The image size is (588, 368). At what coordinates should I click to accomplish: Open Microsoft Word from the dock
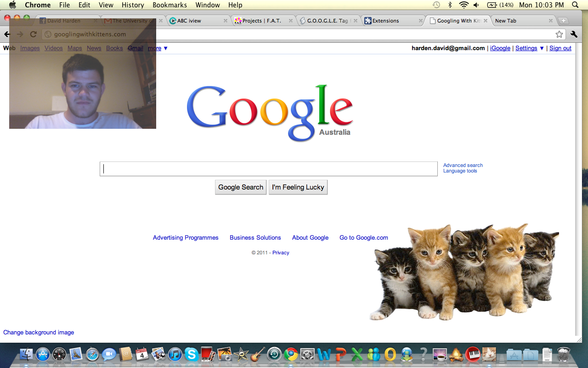[x=324, y=354]
